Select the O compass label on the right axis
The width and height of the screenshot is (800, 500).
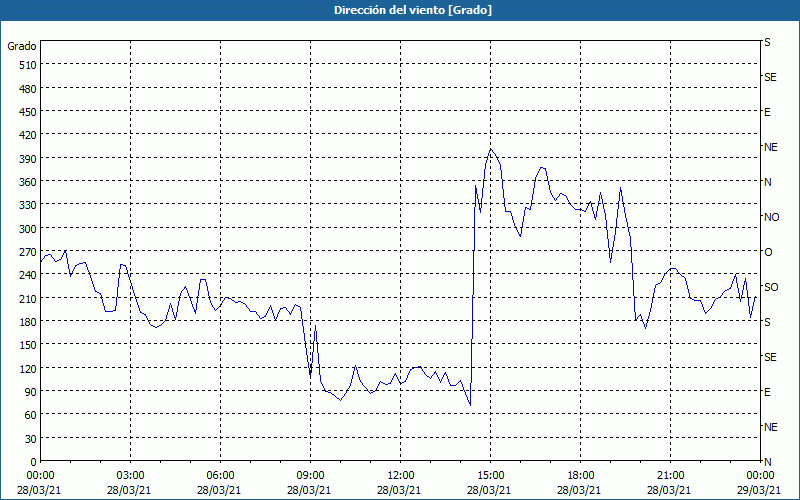[768, 252]
